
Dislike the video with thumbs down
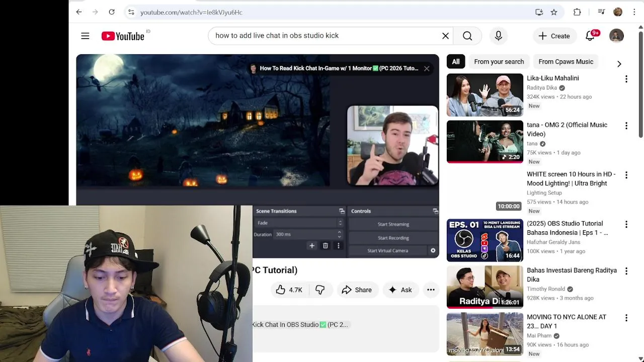pos(320,290)
